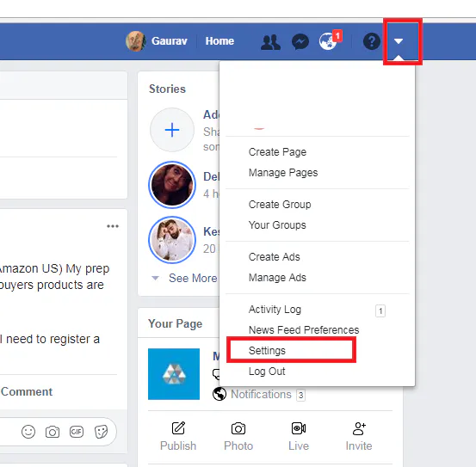Viewport: 476px width, 467px height.
Task: Click the Stories section heading
Action: click(167, 89)
